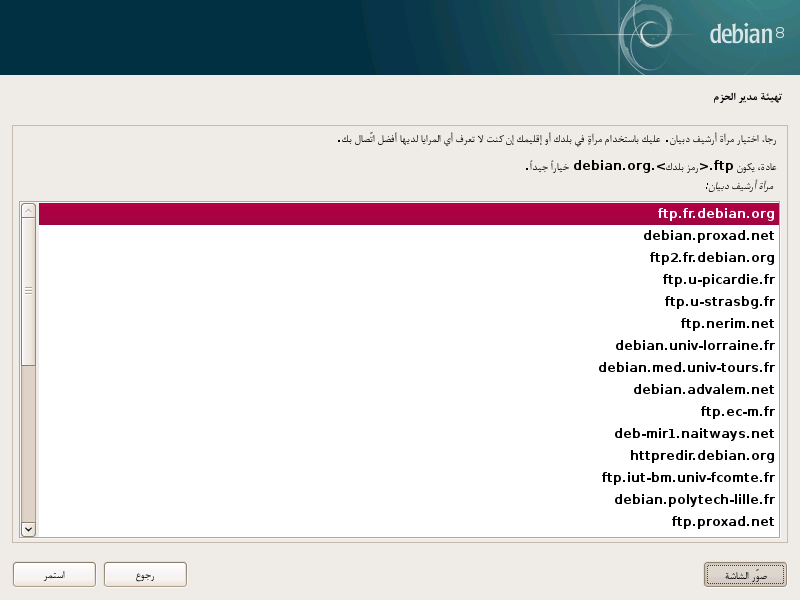Select deb-mir1.naitways.net mirror
Screen dimensions: 800x600
(x=694, y=434)
